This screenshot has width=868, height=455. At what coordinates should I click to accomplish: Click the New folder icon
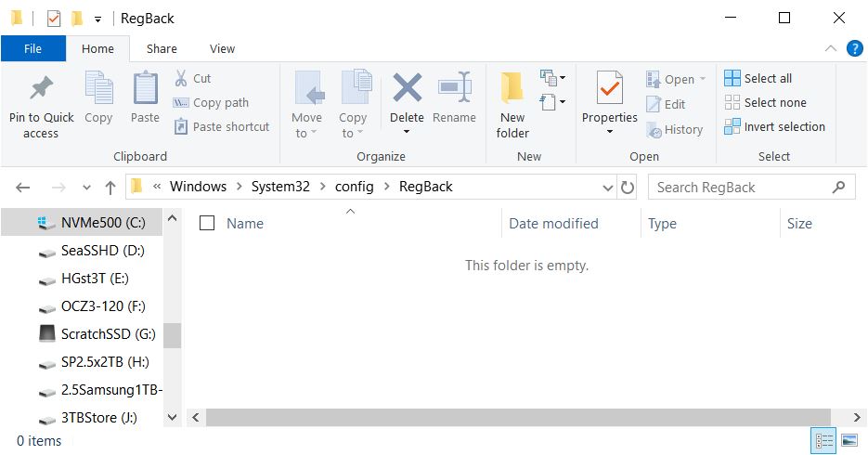[x=512, y=87]
